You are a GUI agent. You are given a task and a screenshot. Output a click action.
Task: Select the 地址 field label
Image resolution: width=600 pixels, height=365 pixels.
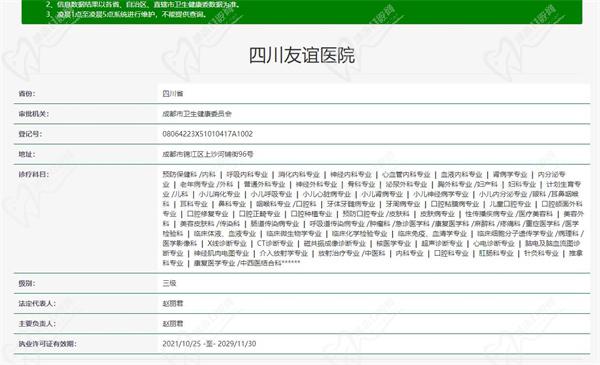pos(27,154)
